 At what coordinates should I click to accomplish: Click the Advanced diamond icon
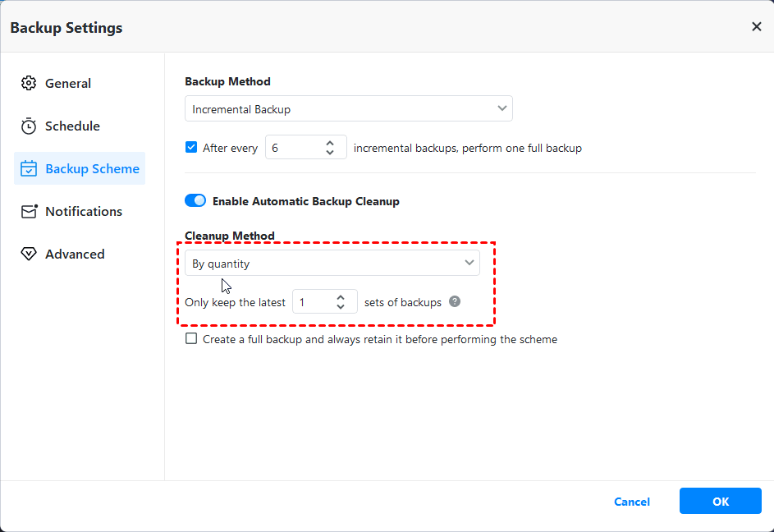pyautogui.click(x=29, y=254)
